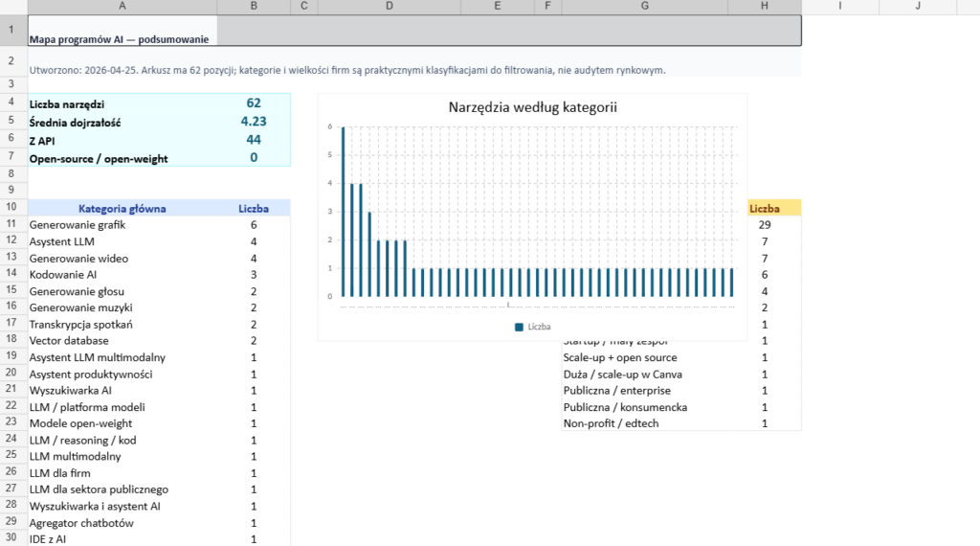Select the yellow Liczba header cell
Screen dimensions: 980x546
pyautogui.click(x=764, y=208)
